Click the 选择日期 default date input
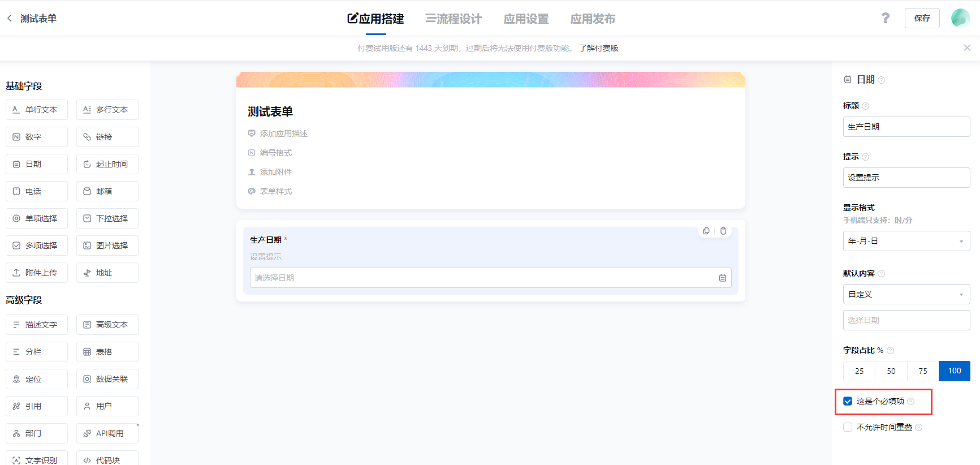 click(x=906, y=320)
